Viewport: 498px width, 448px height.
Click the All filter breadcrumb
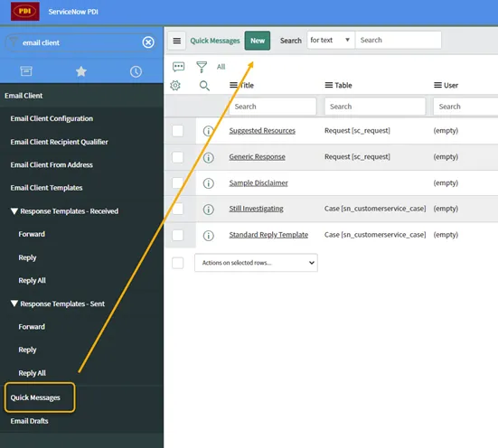point(221,67)
